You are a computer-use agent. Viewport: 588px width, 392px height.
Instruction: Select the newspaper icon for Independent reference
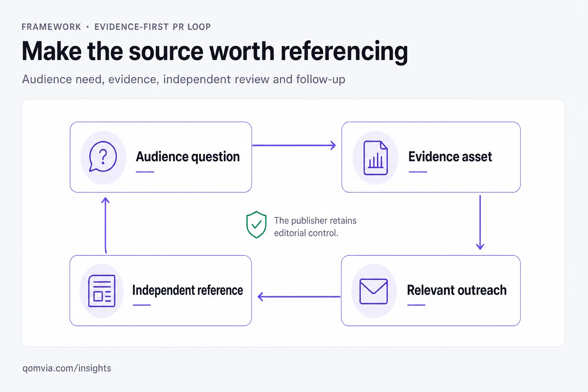click(101, 291)
